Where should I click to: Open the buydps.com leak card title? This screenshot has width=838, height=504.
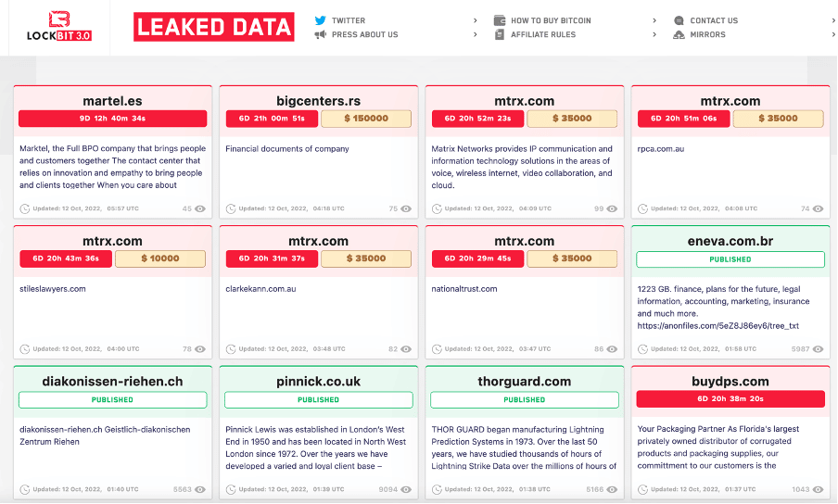(x=730, y=381)
